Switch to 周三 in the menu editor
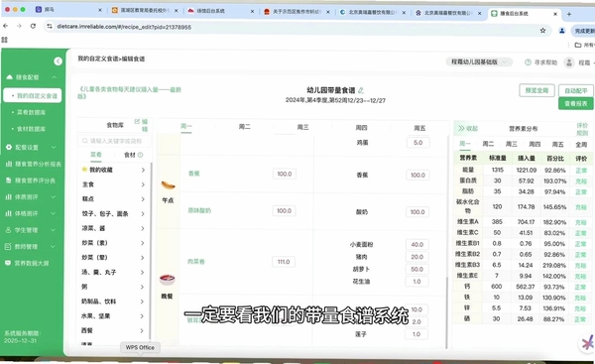The image size is (595, 364). coord(302,127)
